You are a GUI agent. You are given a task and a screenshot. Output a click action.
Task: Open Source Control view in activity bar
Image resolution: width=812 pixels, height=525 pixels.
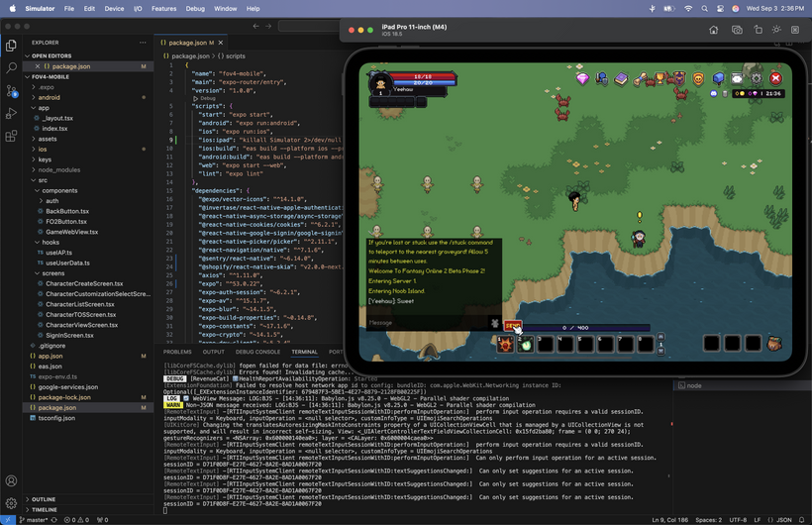pos(11,91)
